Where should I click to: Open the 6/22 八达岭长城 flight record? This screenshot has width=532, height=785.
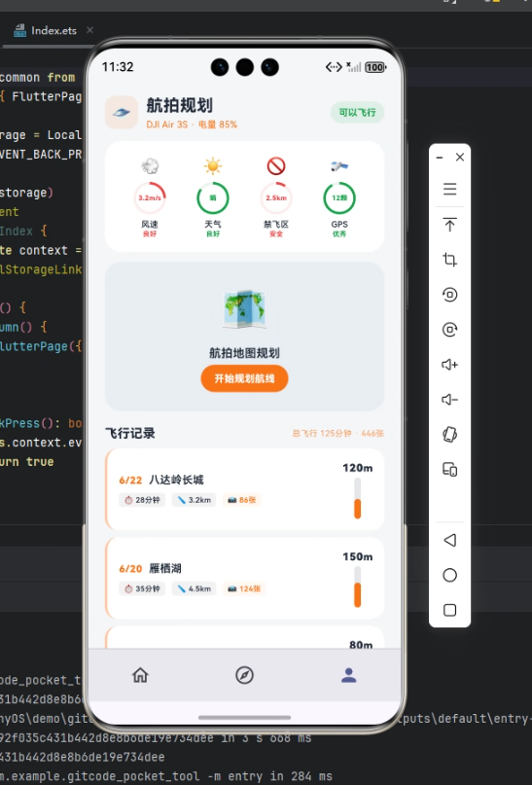tap(244, 489)
